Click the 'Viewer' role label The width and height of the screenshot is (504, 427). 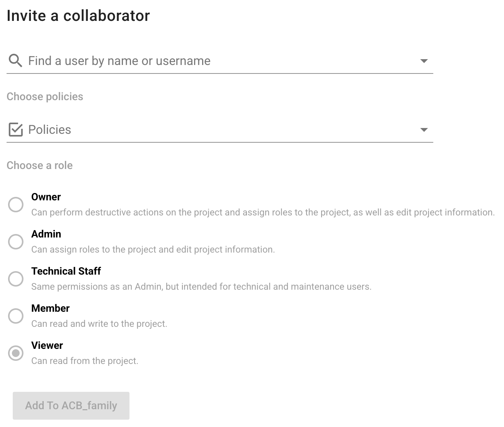(x=47, y=345)
